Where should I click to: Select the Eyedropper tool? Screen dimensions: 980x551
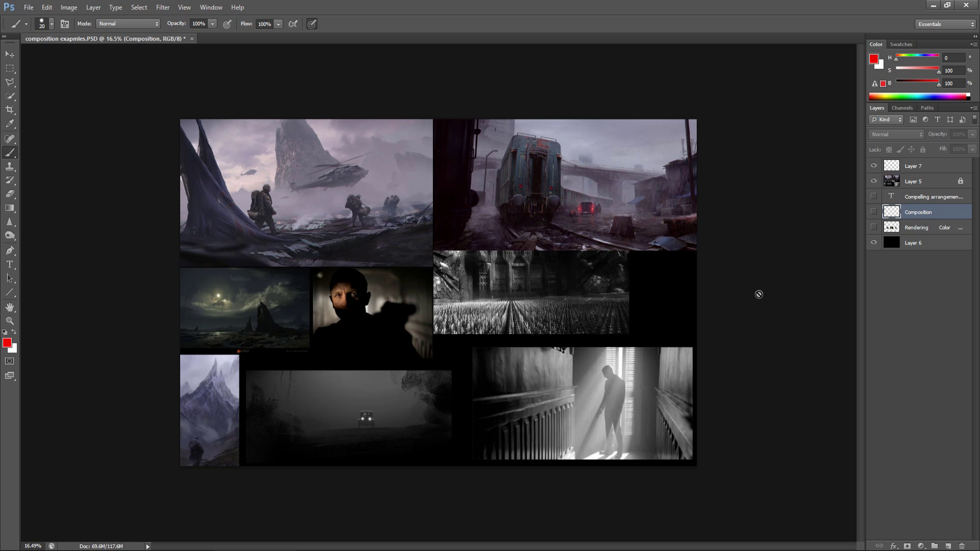[10, 123]
